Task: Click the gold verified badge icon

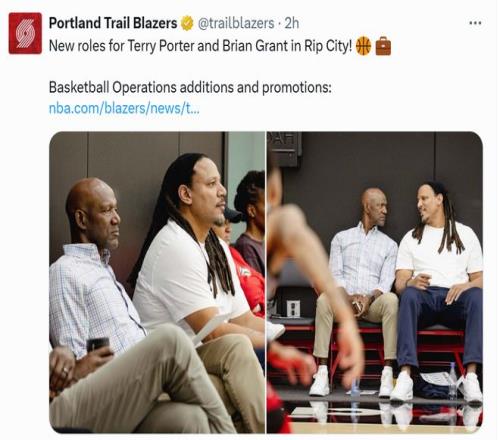Action: coord(187,23)
